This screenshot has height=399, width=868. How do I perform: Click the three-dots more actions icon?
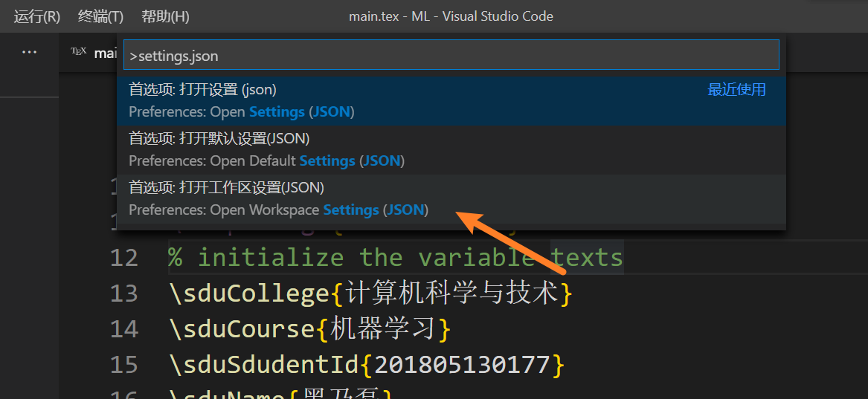coord(29,52)
